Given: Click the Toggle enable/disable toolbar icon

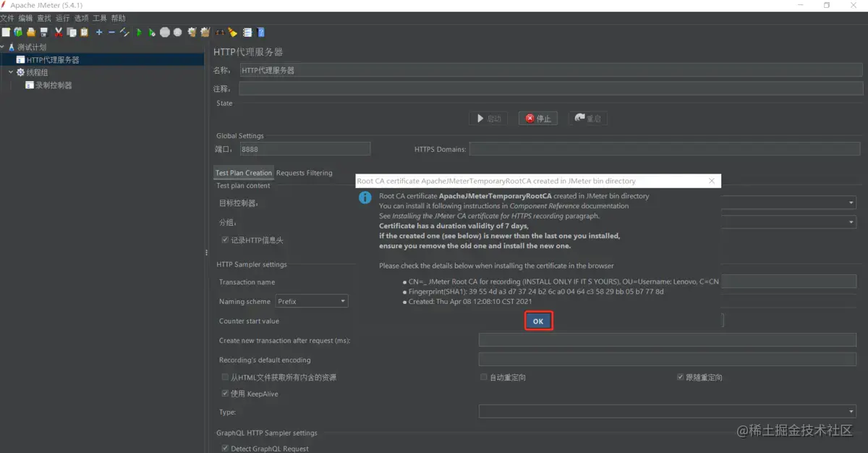Looking at the screenshot, I should click(x=124, y=32).
